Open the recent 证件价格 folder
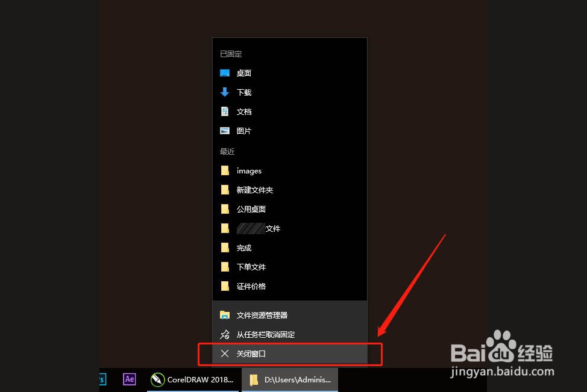This screenshot has width=587, height=392. pyautogui.click(x=290, y=286)
